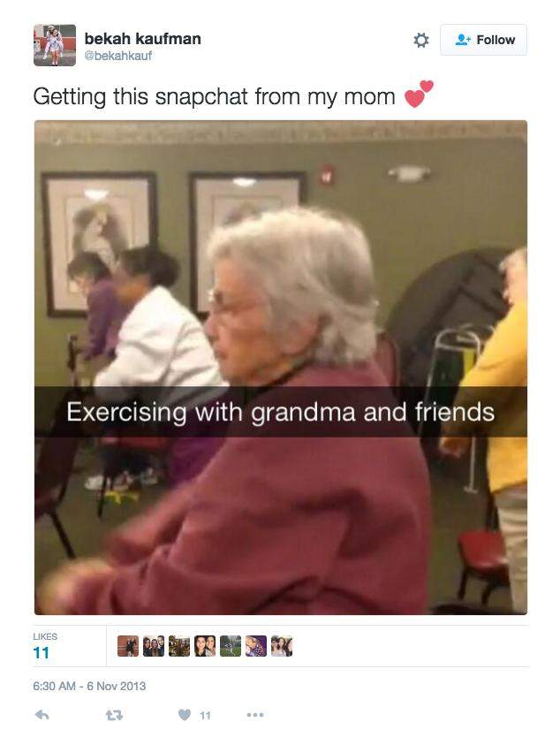Open the first liker's avatar
Screen dimensions: 560x745
(128, 646)
